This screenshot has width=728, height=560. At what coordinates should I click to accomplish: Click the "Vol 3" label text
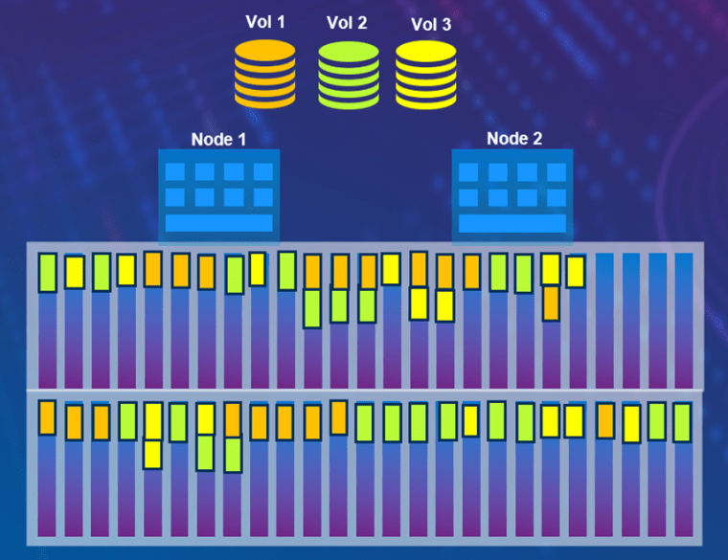click(431, 24)
